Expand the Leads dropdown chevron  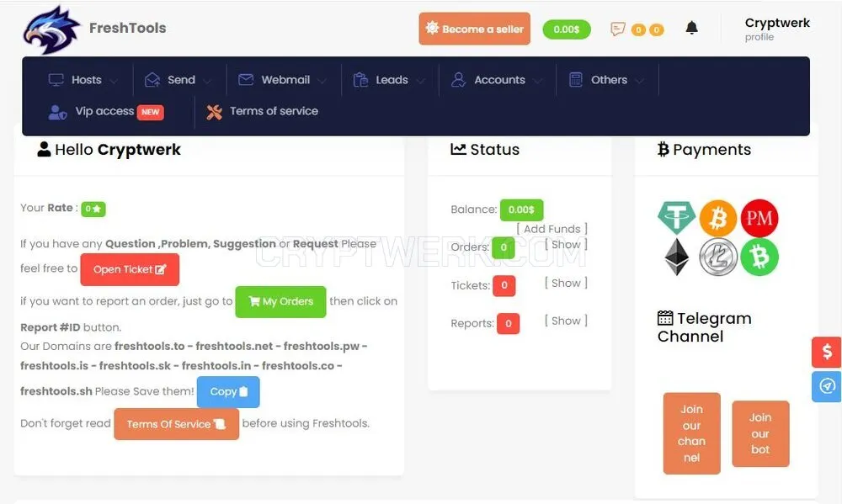pos(420,81)
